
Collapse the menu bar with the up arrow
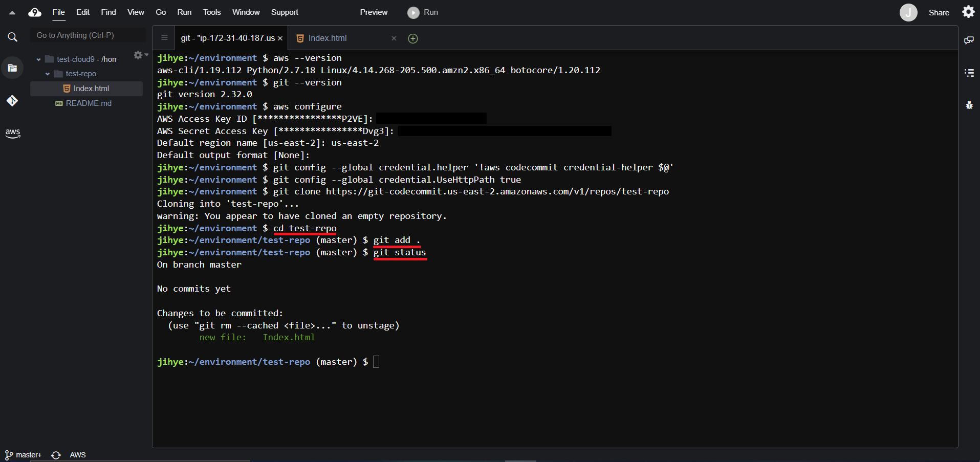pyautogui.click(x=12, y=13)
